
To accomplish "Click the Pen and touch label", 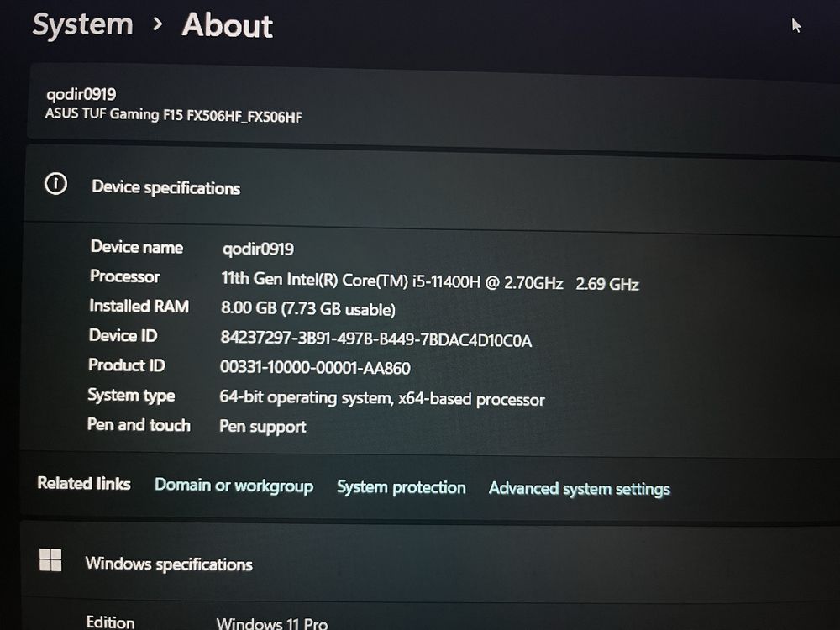I will pos(139,425).
